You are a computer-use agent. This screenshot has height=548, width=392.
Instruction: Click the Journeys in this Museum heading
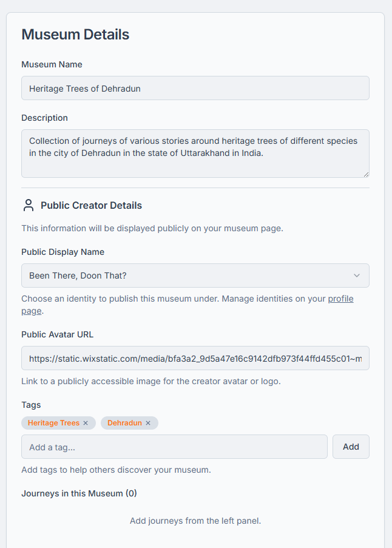[x=79, y=493]
